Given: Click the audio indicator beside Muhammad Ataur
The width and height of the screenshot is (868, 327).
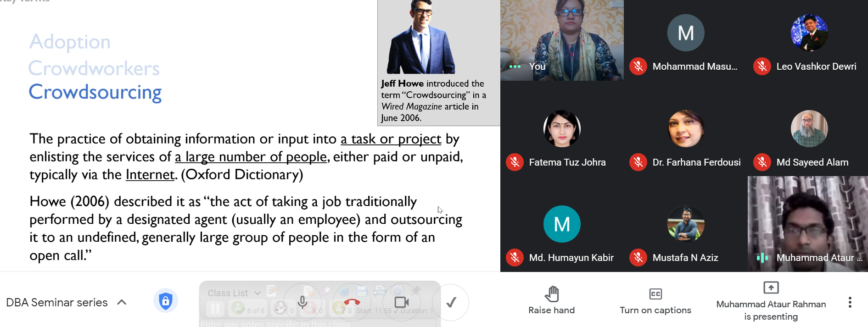Looking at the screenshot, I should coord(762,258).
